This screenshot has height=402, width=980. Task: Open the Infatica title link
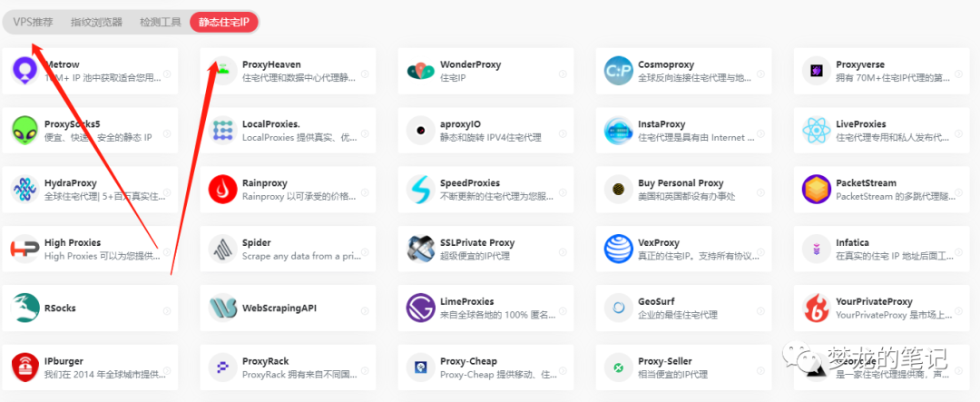pos(852,242)
